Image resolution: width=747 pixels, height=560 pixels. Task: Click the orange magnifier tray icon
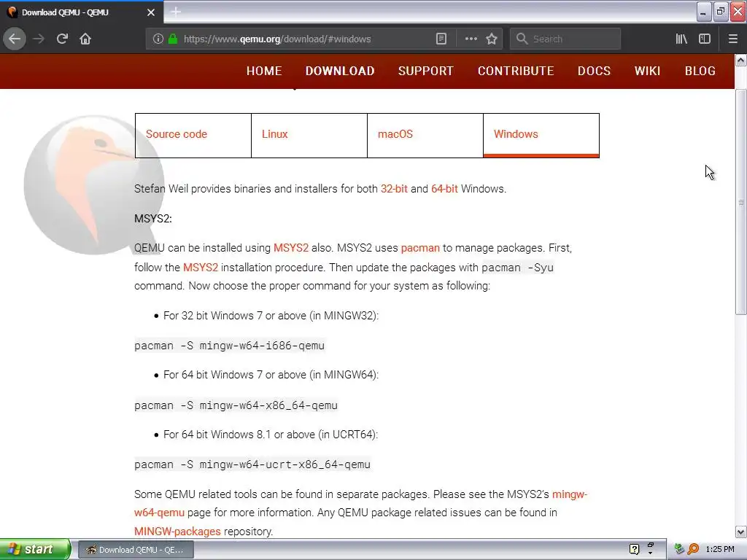[693, 550]
